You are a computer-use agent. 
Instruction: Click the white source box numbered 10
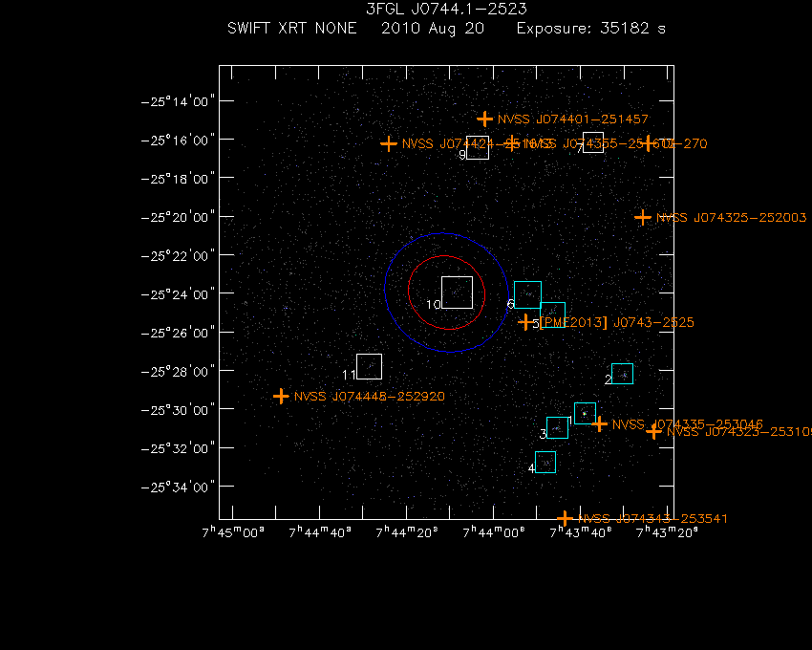click(x=457, y=292)
